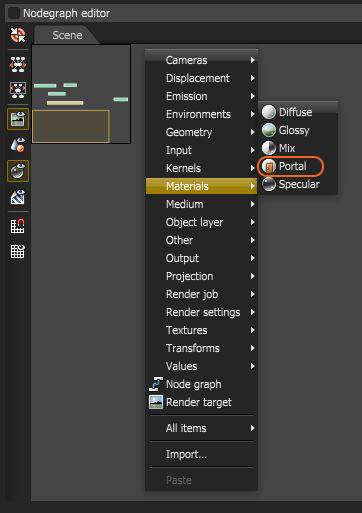This screenshot has height=513, width=362.
Task: Toggle the material preview eye icon
Action: (x=18, y=171)
